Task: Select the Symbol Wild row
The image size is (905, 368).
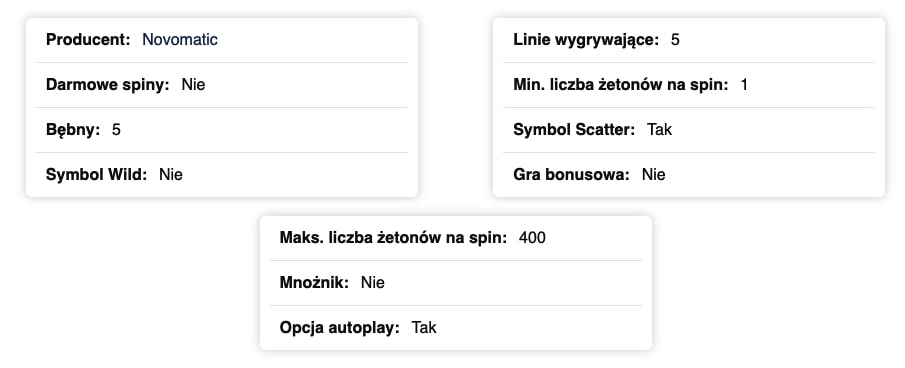Action: [222, 175]
